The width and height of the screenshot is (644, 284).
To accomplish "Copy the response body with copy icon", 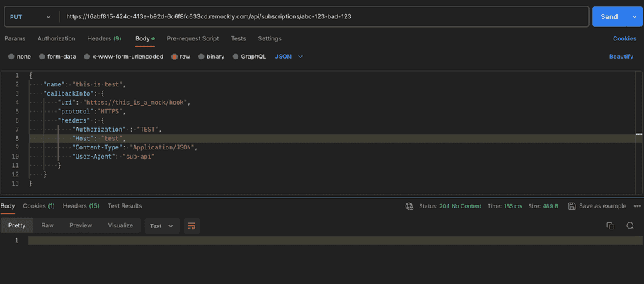I will coord(610,226).
